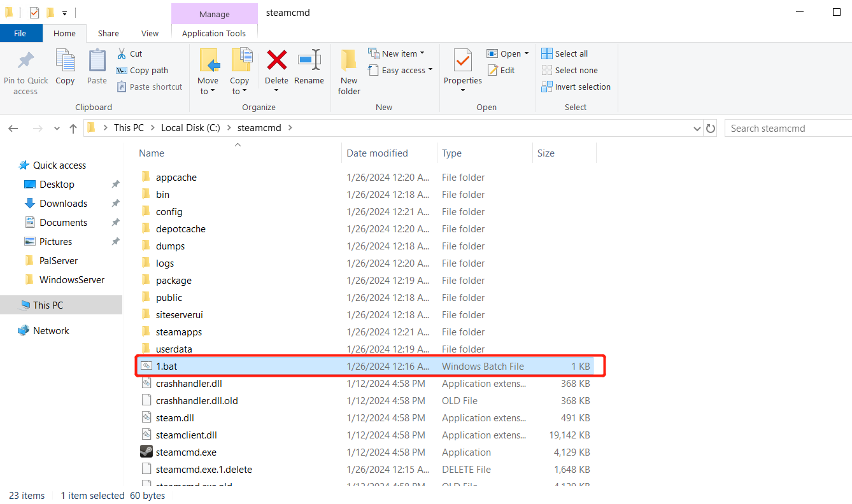Click the Copy ribbon icon

point(65,60)
